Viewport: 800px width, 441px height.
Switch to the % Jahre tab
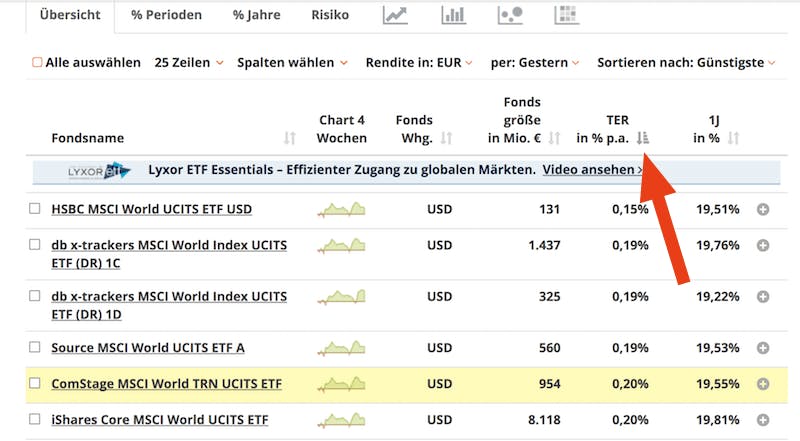257,15
